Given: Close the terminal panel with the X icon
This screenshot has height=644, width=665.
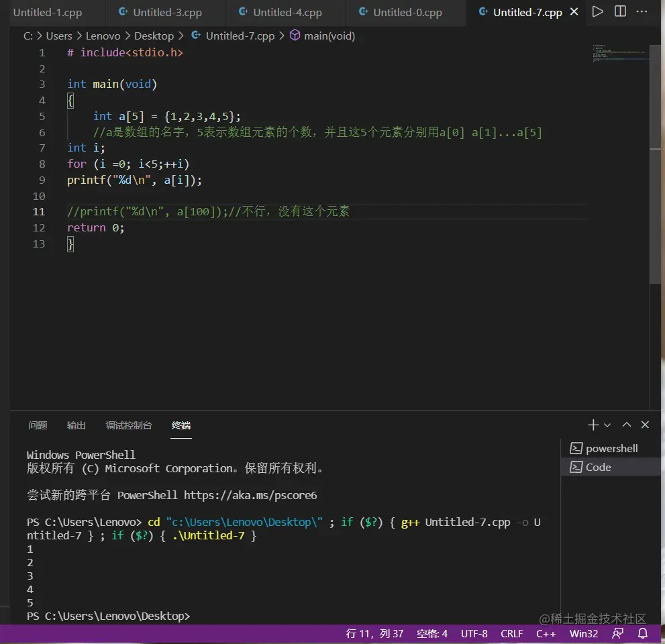Looking at the screenshot, I should pyautogui.click(x=645, y=425).
